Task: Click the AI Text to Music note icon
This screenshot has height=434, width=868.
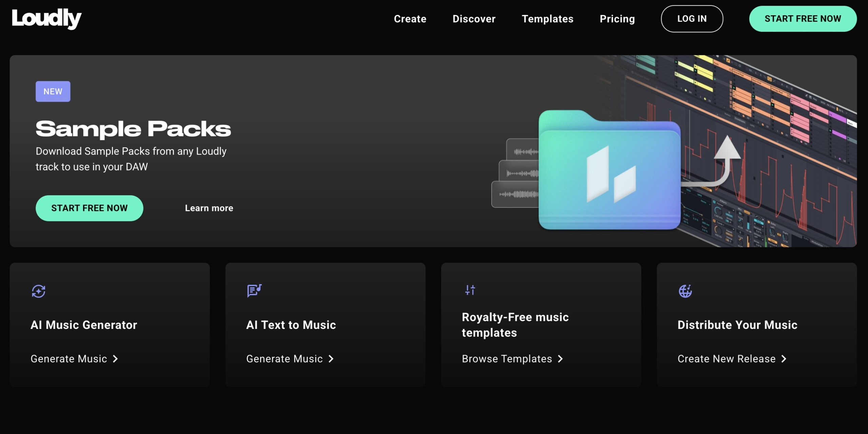Action: pyautogui.click(x=254, y=291)
